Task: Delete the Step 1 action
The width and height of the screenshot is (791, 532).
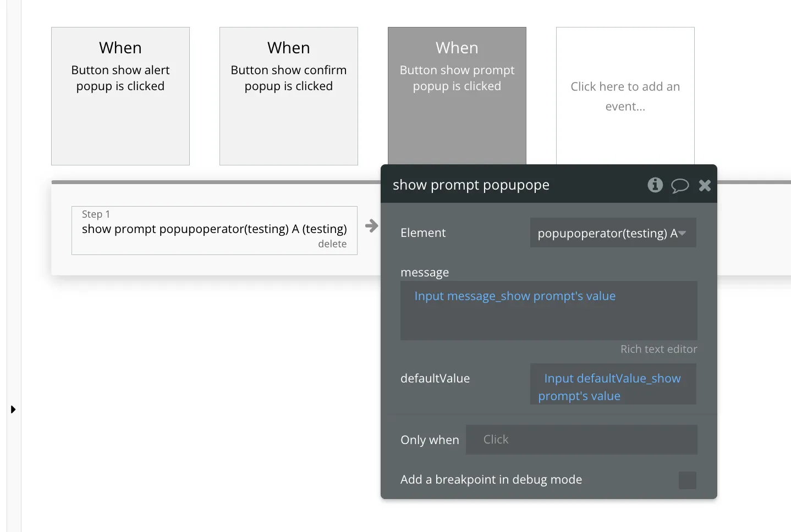Action: coord(332,244)
